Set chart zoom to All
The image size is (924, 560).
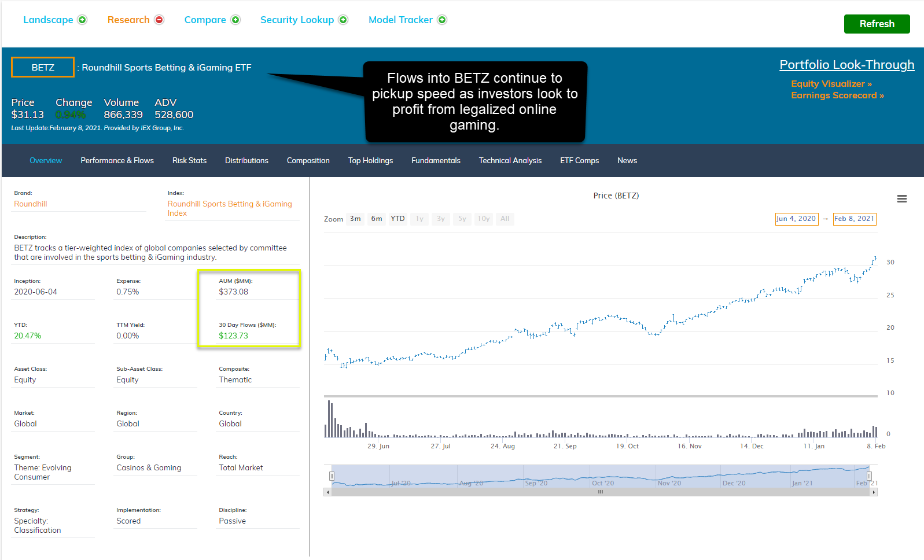pyautogui.click(x=505, y=219)
